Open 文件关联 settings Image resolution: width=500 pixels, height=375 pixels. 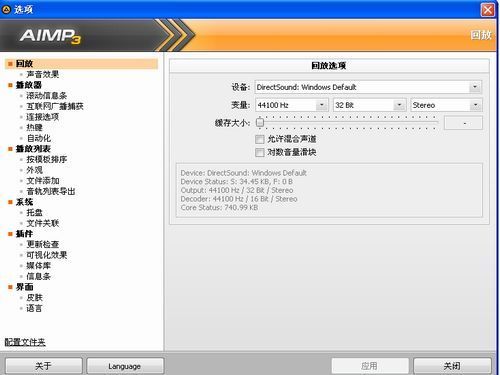(43, 223)
